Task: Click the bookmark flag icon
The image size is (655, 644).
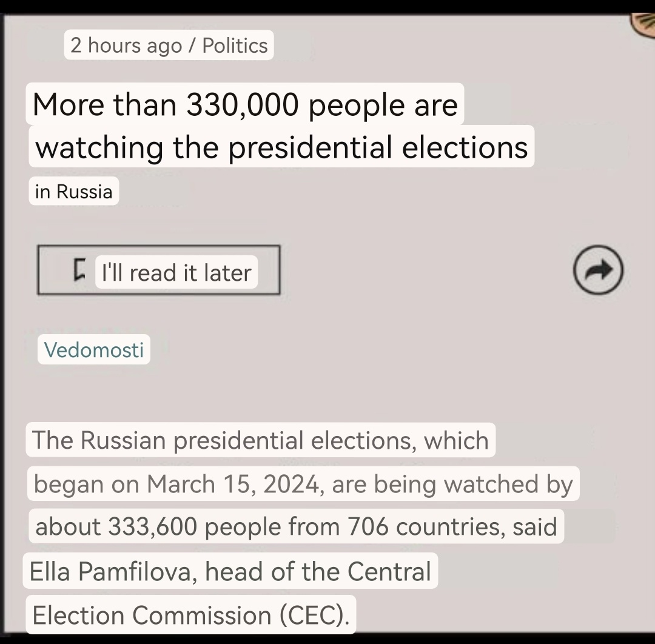Action: pos(78,270)
